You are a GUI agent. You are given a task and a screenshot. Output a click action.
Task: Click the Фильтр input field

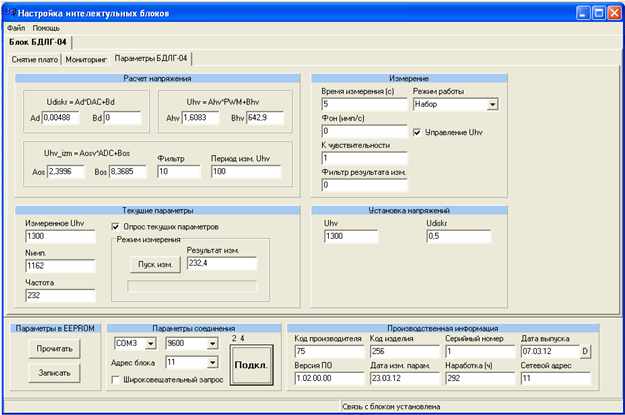coord(179,172)
